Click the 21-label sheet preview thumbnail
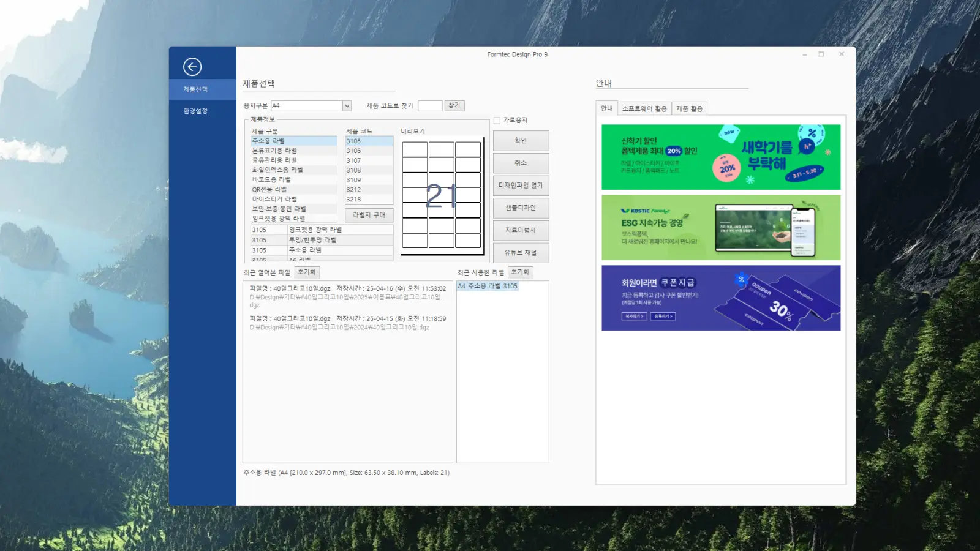980x551 pixels. click(442, 195)
